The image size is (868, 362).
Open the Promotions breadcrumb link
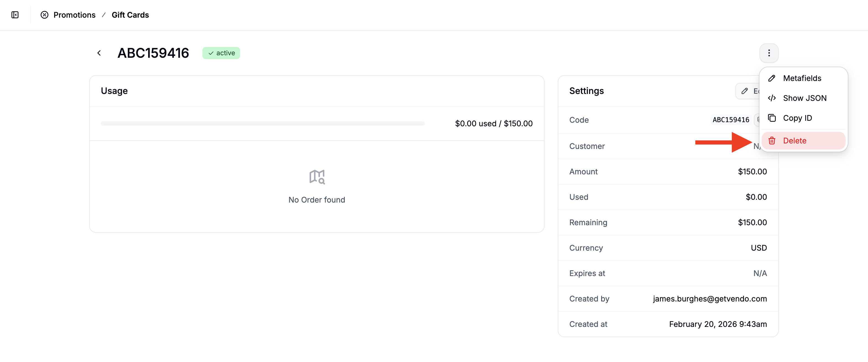click(75, 15)
